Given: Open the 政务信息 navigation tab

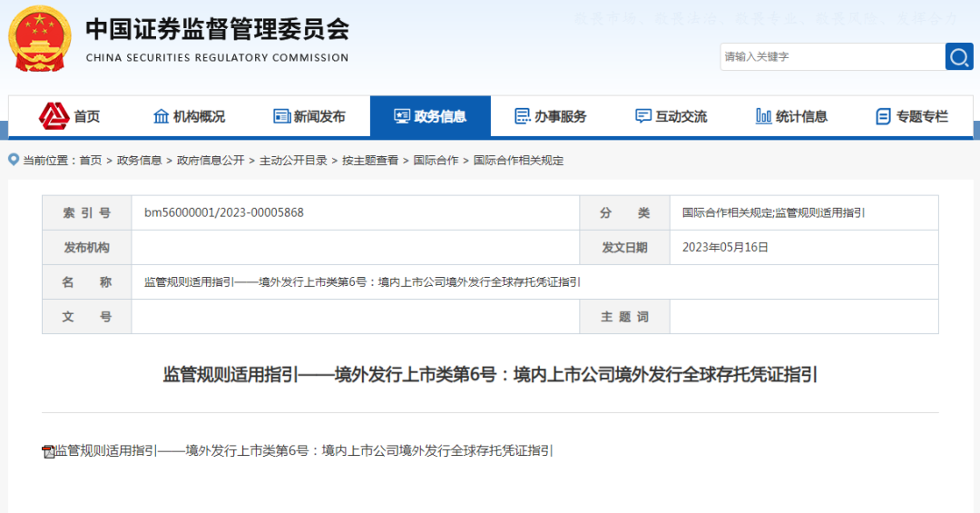Looking at the screenshot, I should [x=430, y=116].
